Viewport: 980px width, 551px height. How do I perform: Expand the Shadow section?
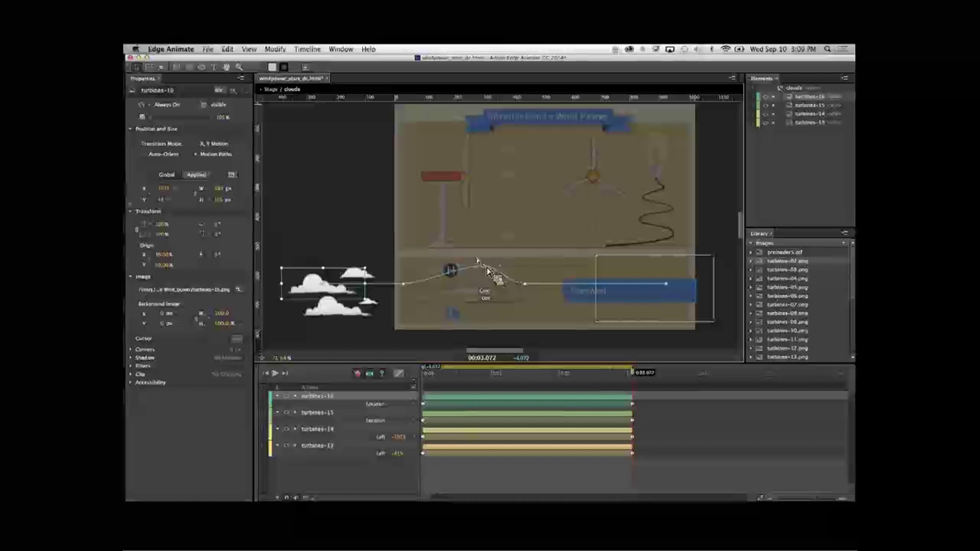point(131,358)
